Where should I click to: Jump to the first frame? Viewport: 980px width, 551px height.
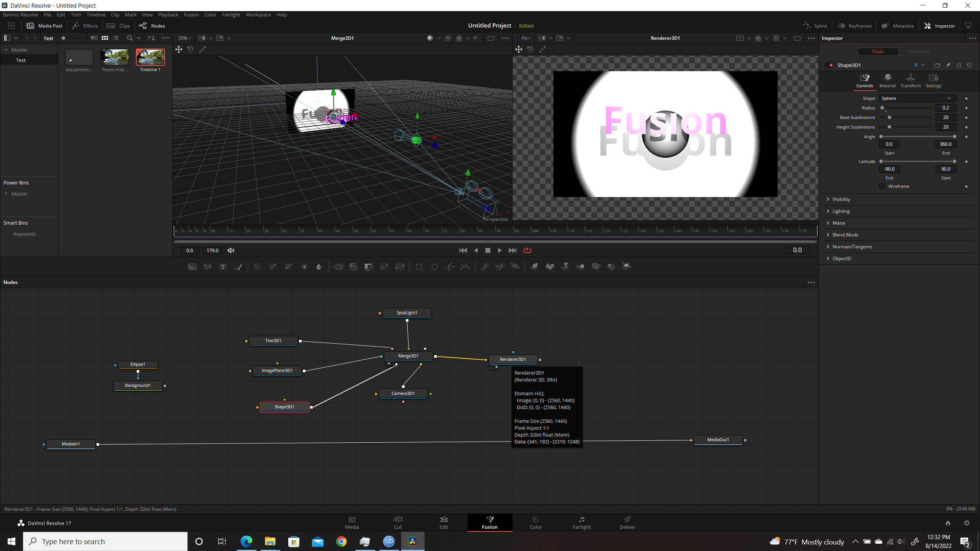click(x=463, y=250)
